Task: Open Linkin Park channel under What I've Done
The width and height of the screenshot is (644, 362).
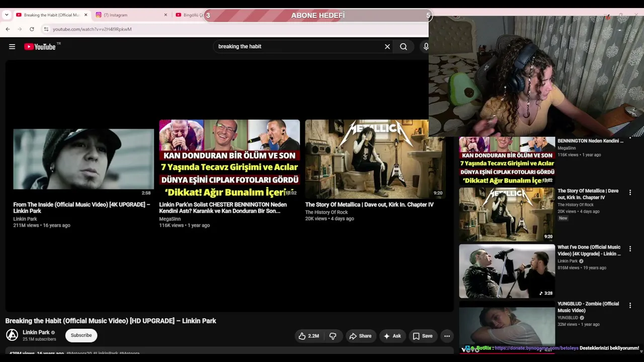Action: (568, 261)
